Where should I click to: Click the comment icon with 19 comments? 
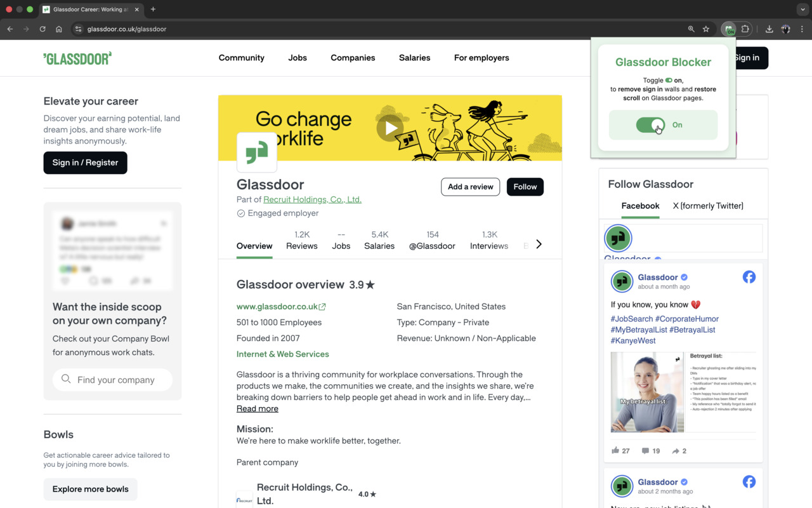coord(645,451)
